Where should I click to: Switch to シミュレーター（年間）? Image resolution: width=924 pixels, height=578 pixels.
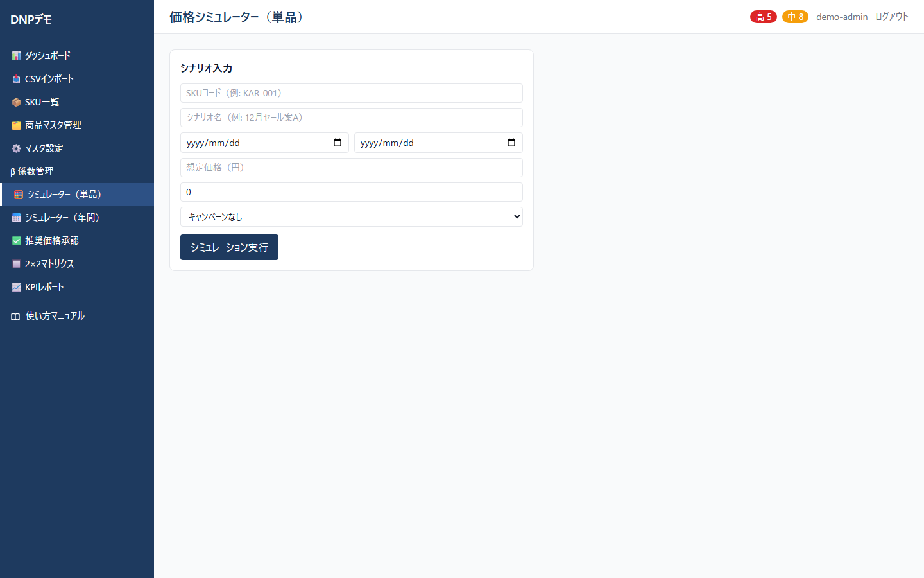(x=77, y=218)
